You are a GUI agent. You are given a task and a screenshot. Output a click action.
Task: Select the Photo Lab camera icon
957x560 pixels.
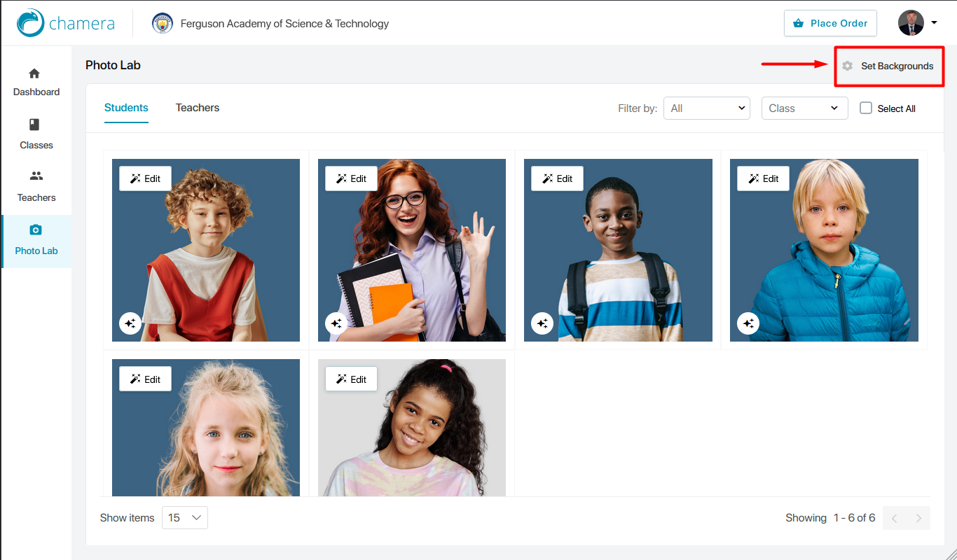pyautogui.click(x=36, y=230)
